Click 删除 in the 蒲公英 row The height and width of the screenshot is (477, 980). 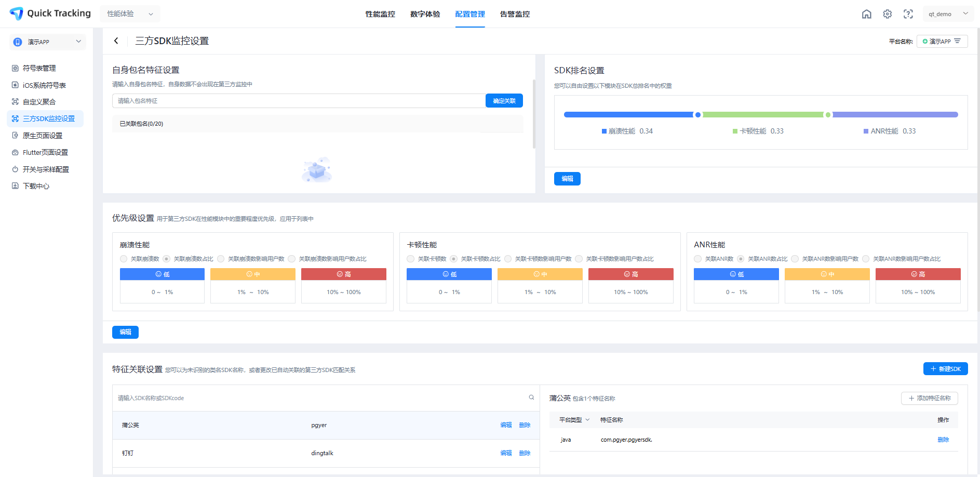pyautogui.click(x=525, y=425)
